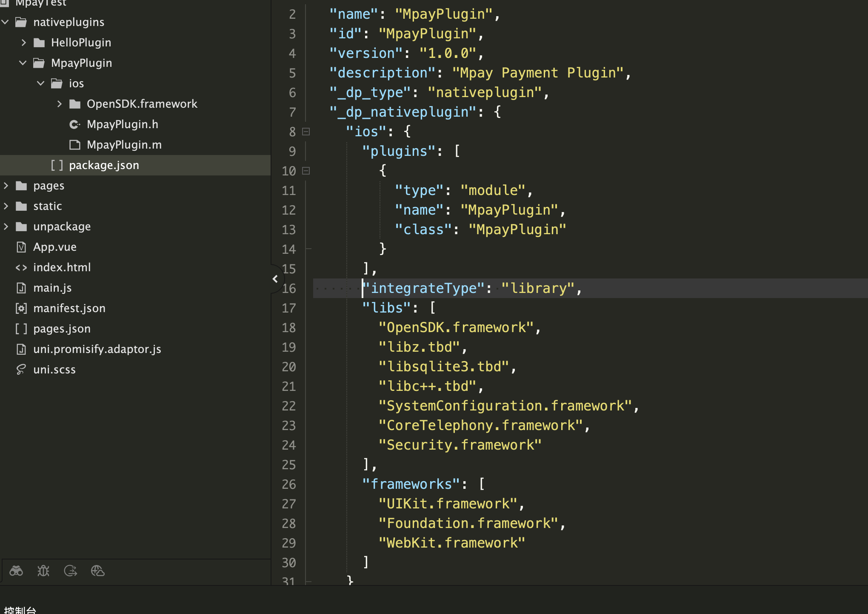The image size is (868, 614).
Task: Click the App.vue file icon
Action: (21, 247)
